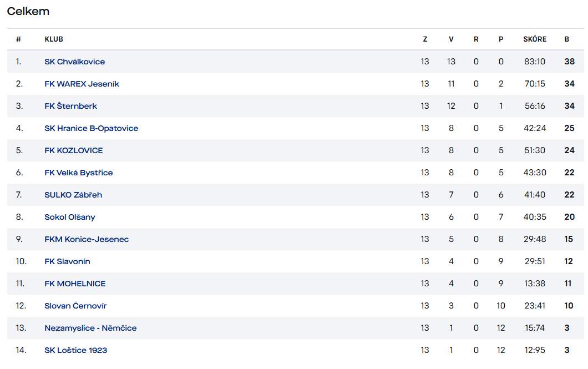Screen dimensions: 588x369
Task: Open SK Chválkovice club link
Action: point(74,62)
